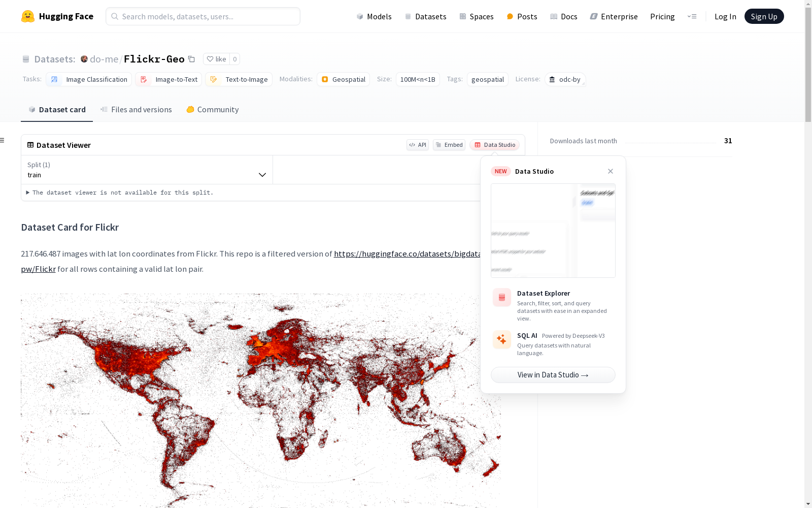
Task: Click the odc-by license tag
Action: click(x=565, y=79)
